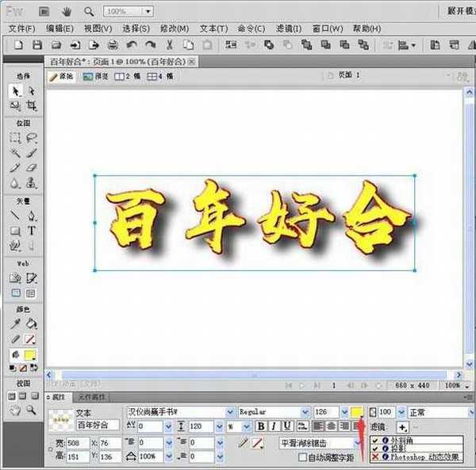Click the Bold B button
Viewport: 476px width, 470px height.
click(260, 426)
